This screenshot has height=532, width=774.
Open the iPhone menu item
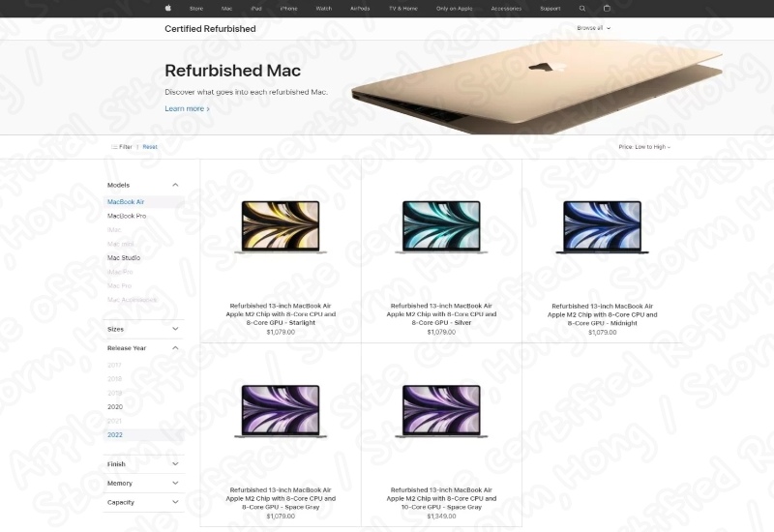288,9
